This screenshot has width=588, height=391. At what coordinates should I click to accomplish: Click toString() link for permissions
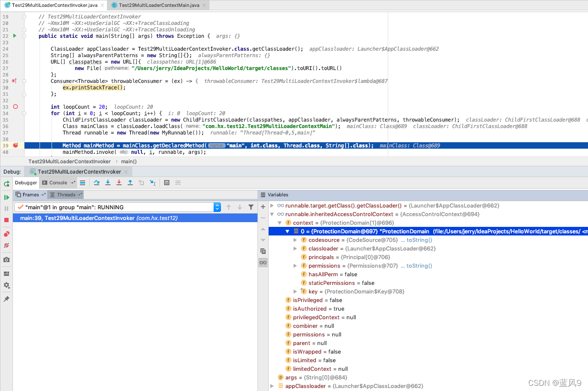click(x=419, y=266)
